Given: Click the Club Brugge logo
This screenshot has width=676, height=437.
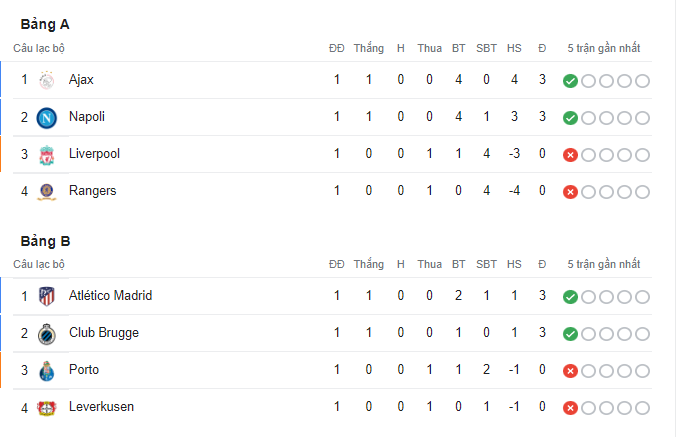Looking at the screenshot, I should tap(47, 334).
